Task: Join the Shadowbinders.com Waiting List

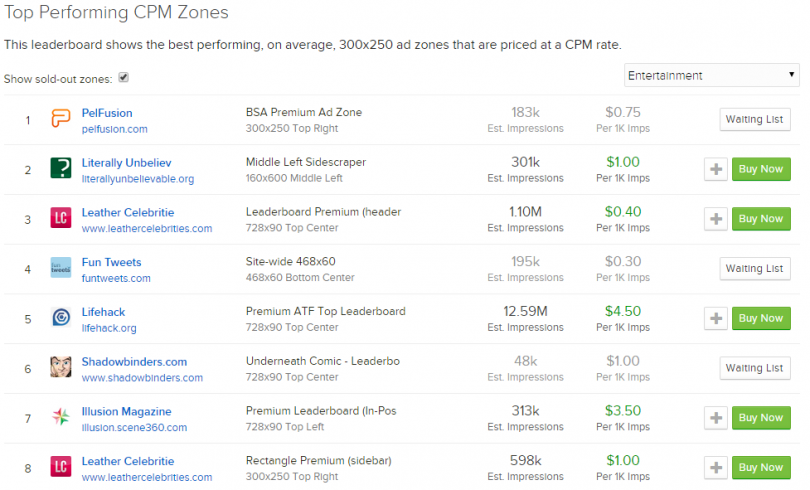Action: click(754, 368)
